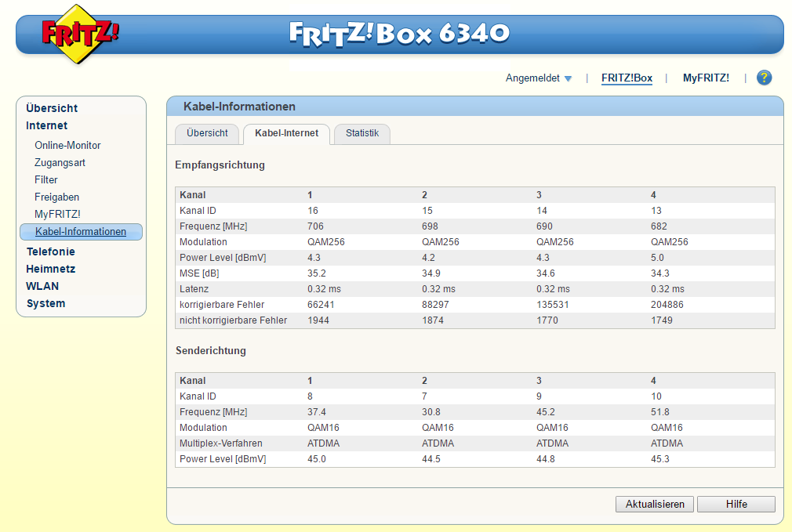
Task: Click korrigierbare Fehler value 204886
Action: point(667,304)
